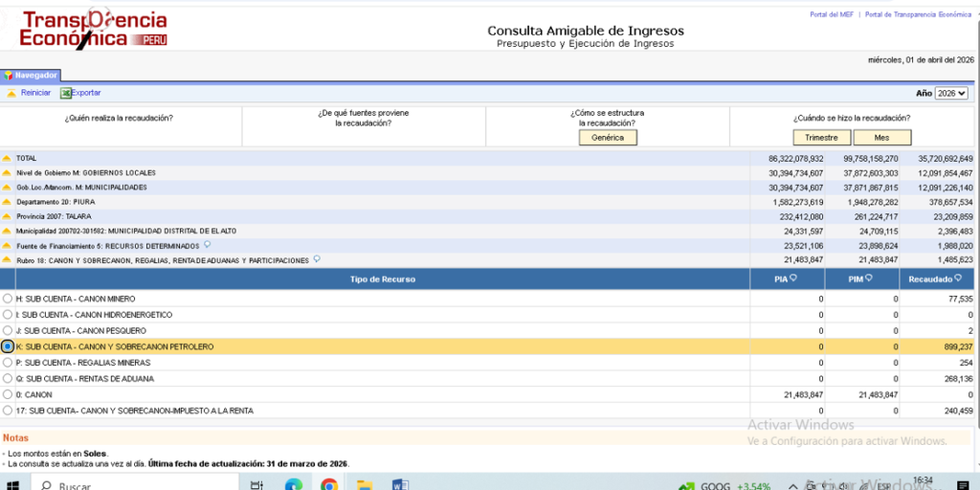Click the info icon in PIA column header
980x490 pixels.
792,278
